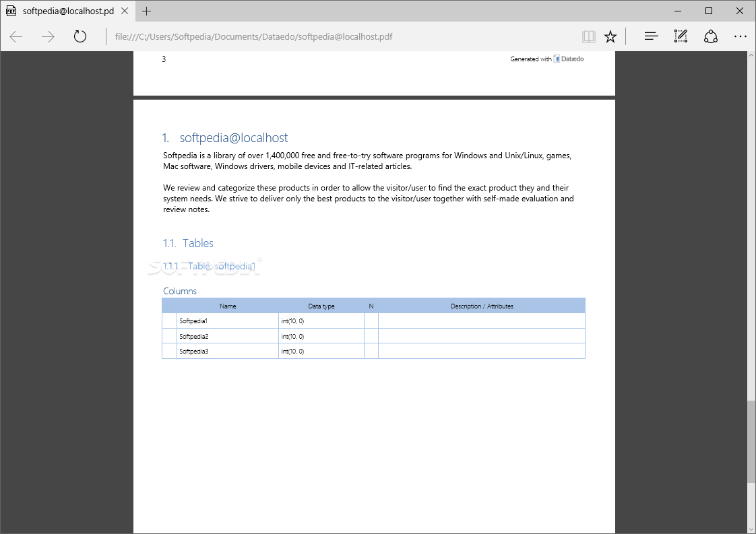Select the Softpedia3 cell
The height and width of the screenshot is (534, 756).
pyautogui.click(x=228, y=352)
